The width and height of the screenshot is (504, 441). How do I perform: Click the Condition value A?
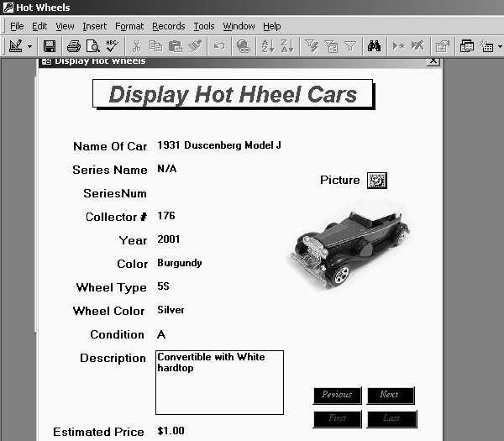click(161, 334)
